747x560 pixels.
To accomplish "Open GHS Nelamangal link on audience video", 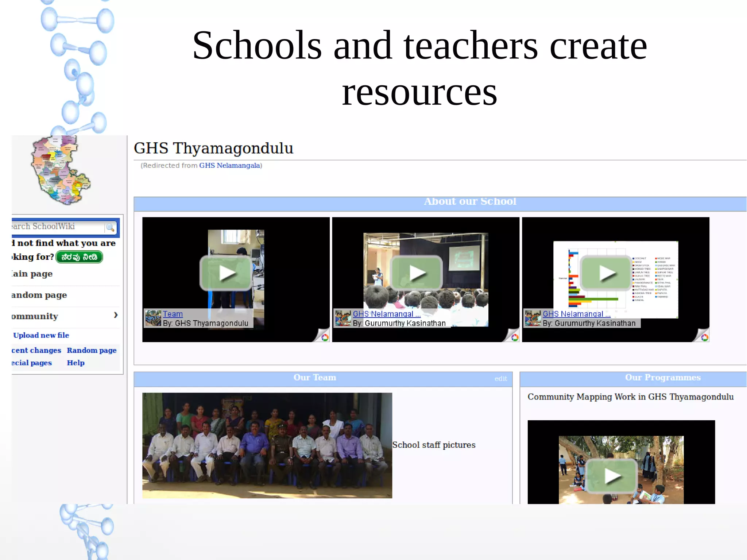I will pyautogui.click(x=387, y=314).
